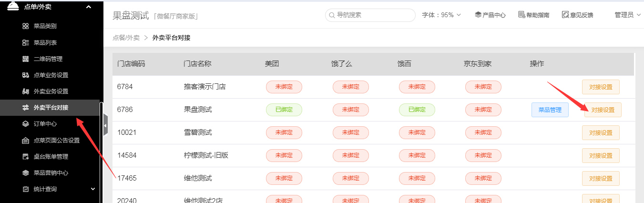Image resolution: width=644 pixels, height=203 pixels.
Task: Click the 菜品列表 list icon
Action: point(26,43)
